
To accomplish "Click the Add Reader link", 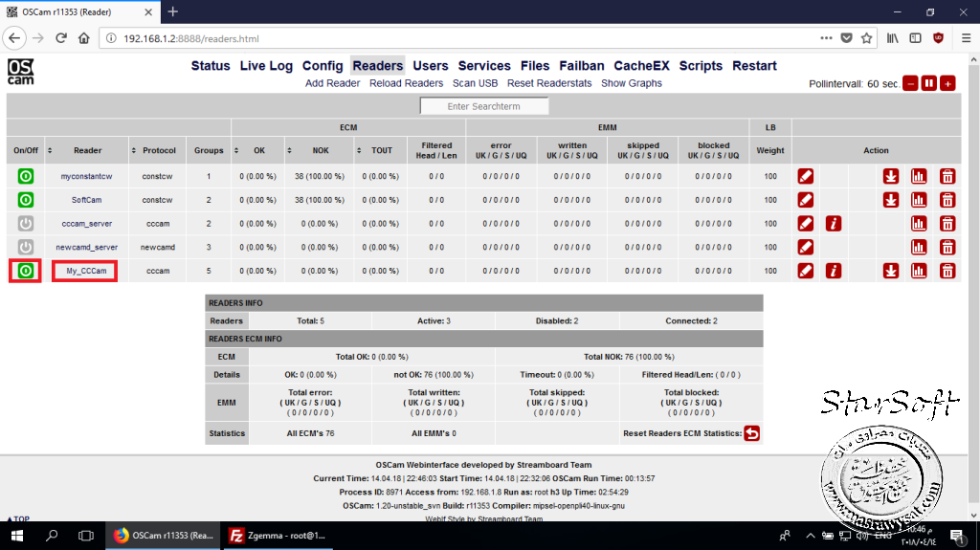I will point(332,83).
